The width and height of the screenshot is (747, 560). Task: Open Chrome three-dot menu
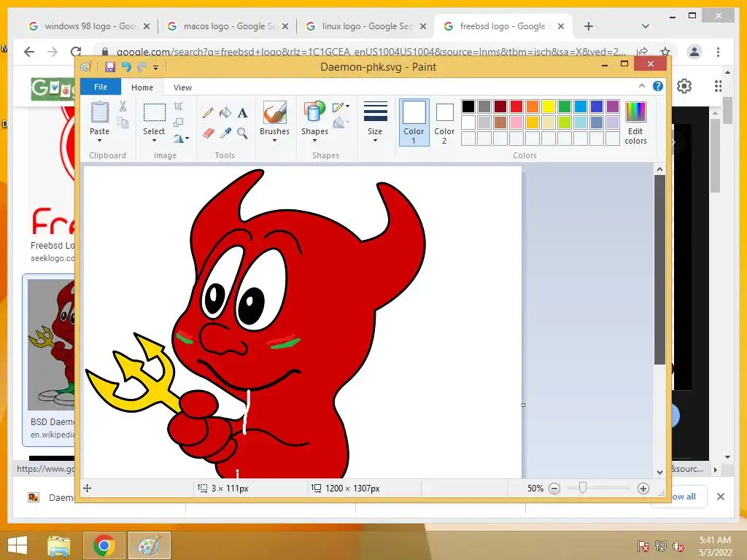click(718, 52)
